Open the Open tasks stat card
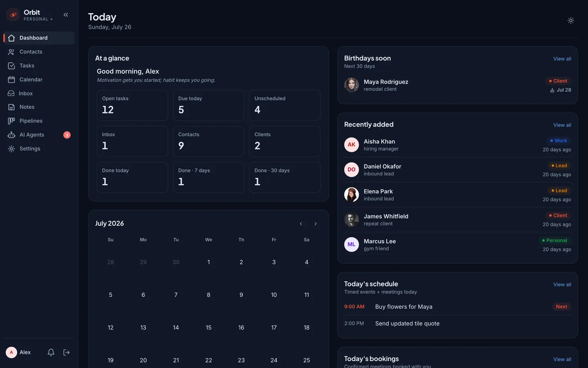Viewport: 588px width, 368px height. pos(132,105)
